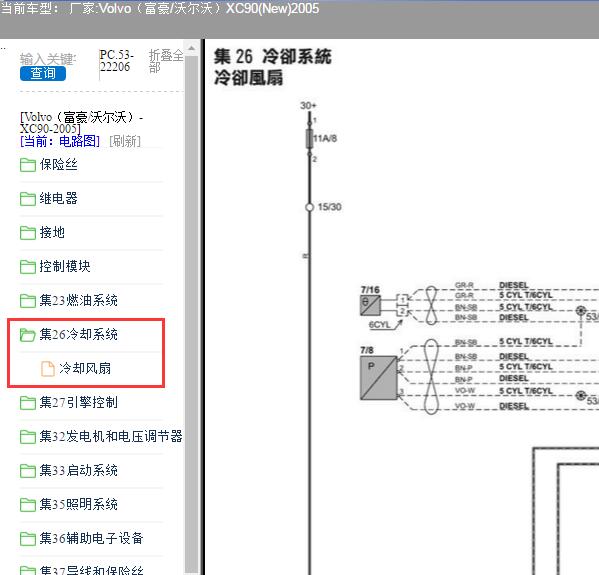Click the 冷卻風扇 subtitle in the diagram

point(248,78)
